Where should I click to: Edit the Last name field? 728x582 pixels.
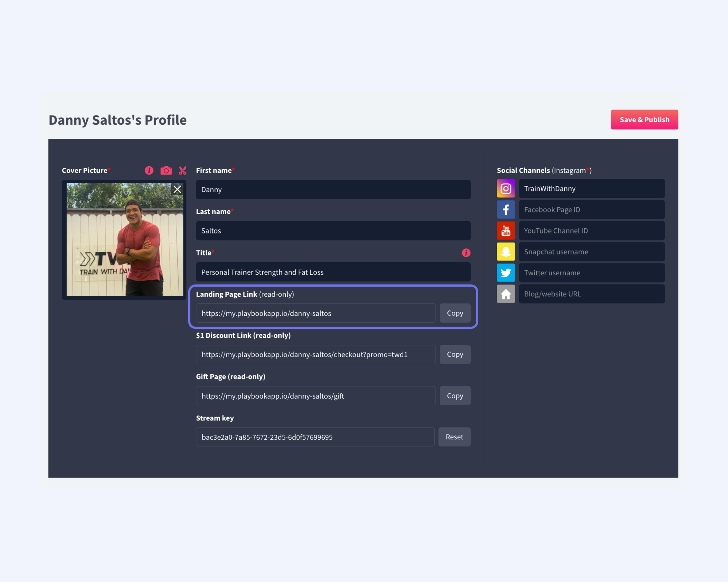333,231
